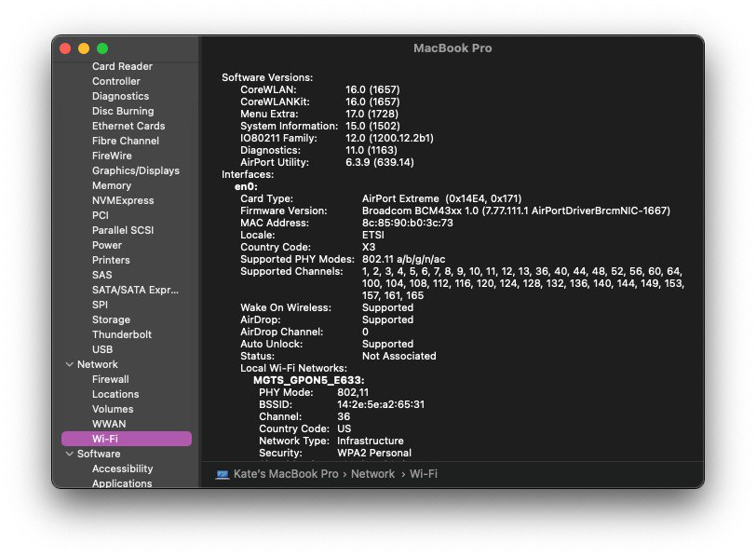Select SAS in the sidebar
756x557 pixels.
click(101, 276)
